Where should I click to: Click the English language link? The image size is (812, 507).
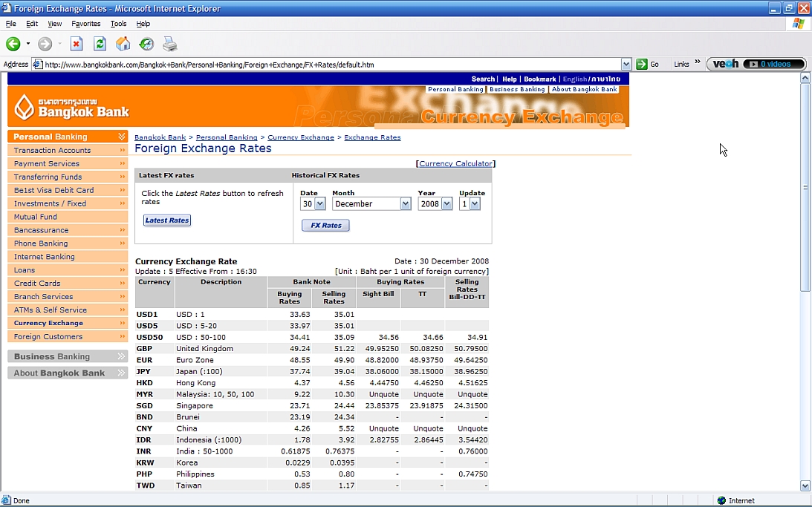(575, 79)
